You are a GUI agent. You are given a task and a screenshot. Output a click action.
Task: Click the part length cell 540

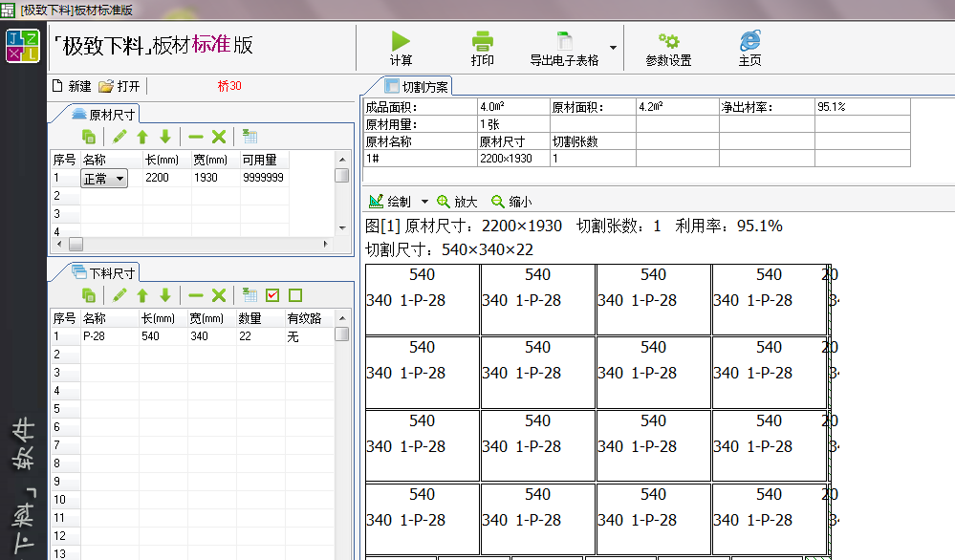[x=163, y=336]
